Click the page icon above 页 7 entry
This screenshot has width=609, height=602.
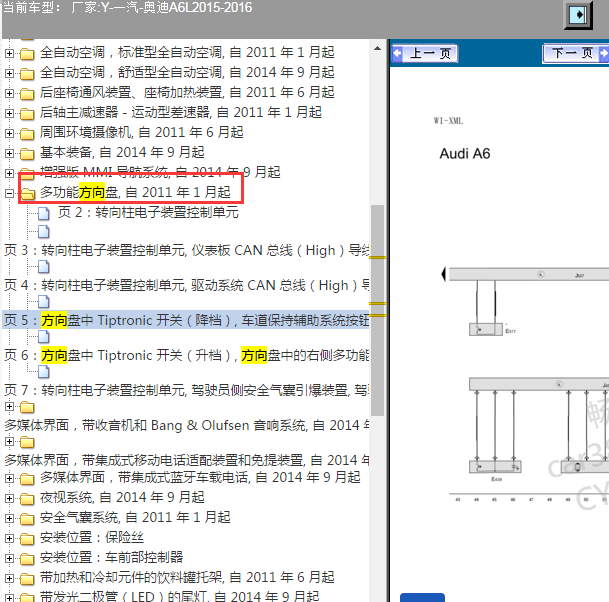pos(44,372)
